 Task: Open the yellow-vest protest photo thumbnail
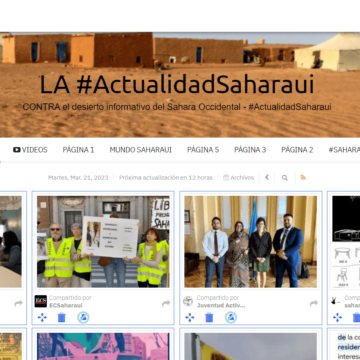103,242
